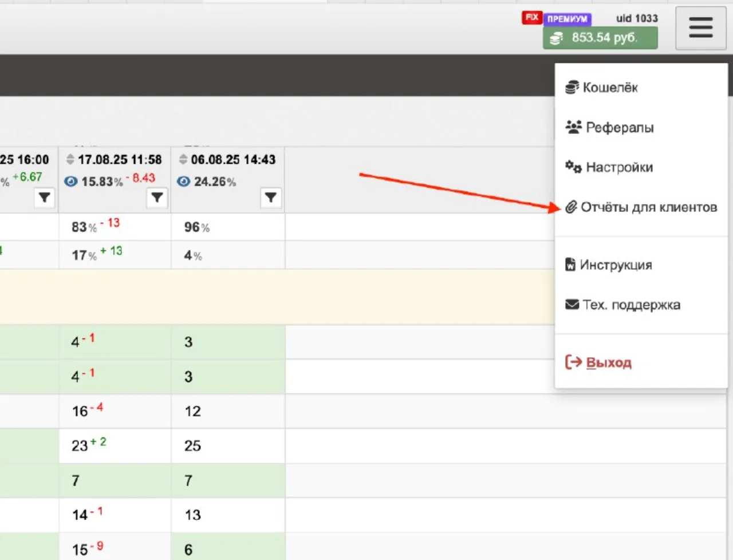
Task: Open the filter funnel under 17.08.25 11:58
Action: click(157, 198)
